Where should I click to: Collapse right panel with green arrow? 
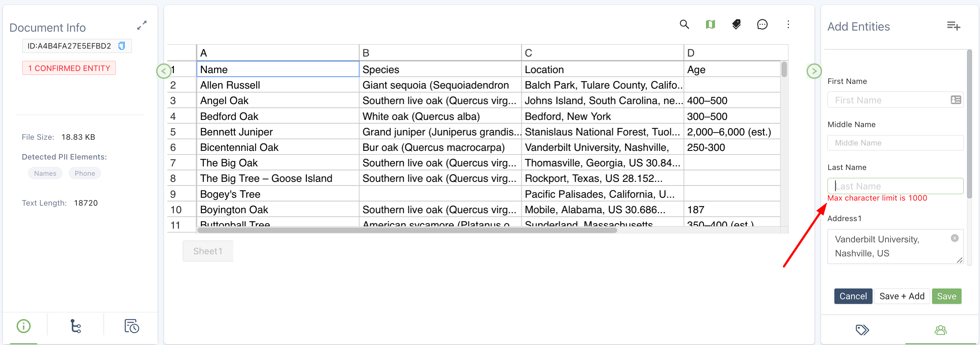point(814,71)
